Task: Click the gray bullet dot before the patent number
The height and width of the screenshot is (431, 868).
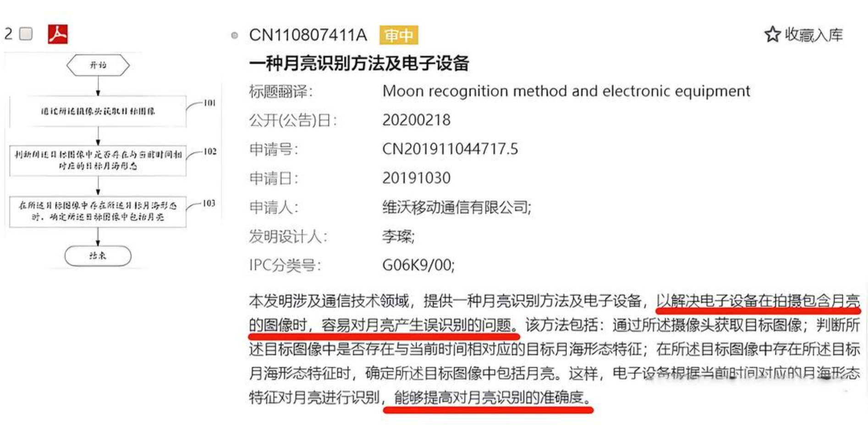Action: click(235, 35)
